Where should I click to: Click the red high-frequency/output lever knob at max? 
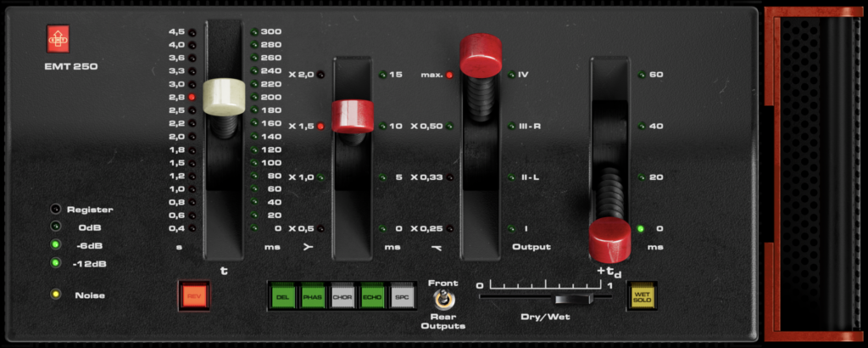coord(481,55)
